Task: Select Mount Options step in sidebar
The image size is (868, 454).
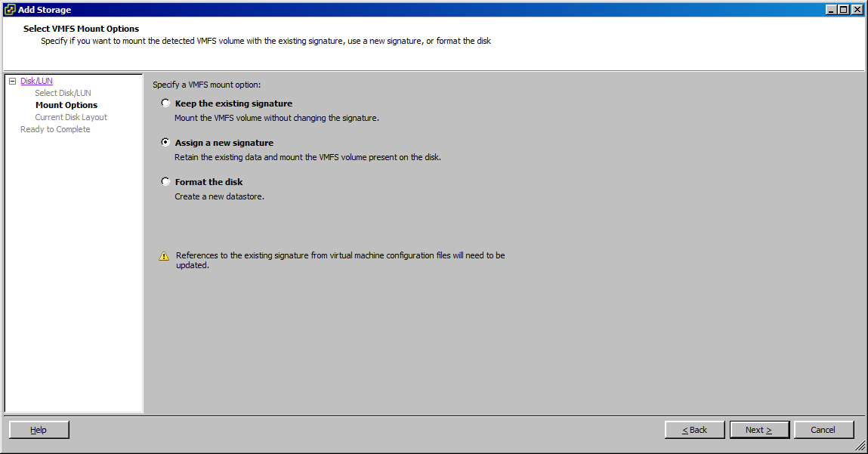Action: pyautogui.click(x=66, y=105)
